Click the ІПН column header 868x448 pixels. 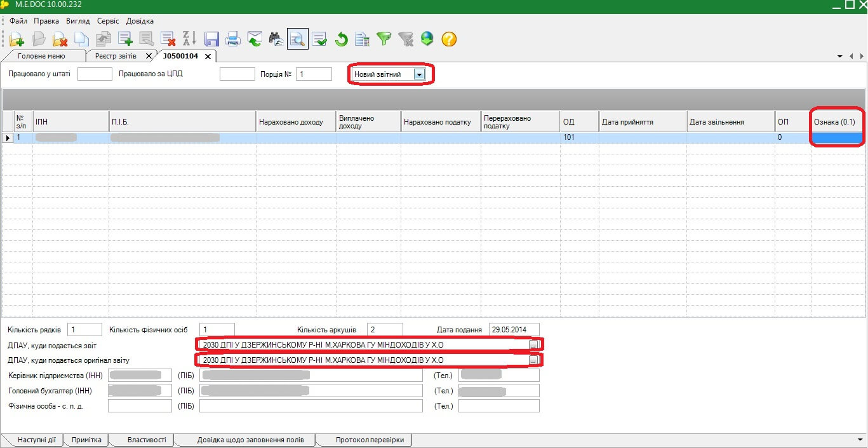(70, 121)
